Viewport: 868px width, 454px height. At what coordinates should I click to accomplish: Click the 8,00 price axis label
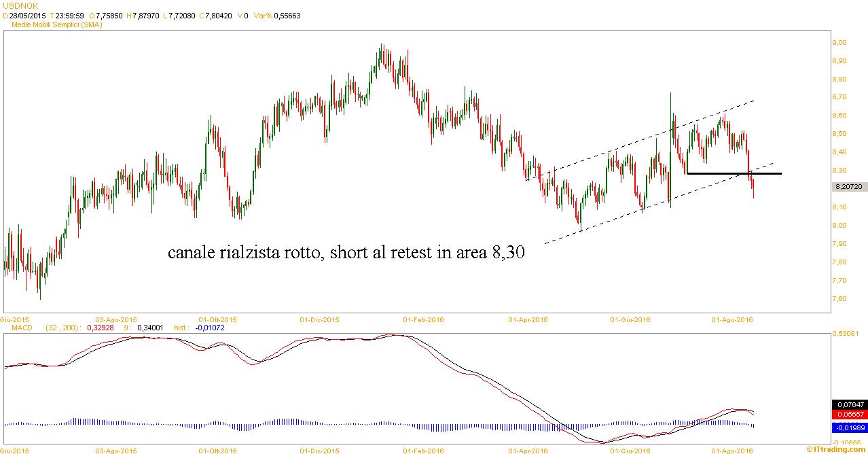point(839,226)
